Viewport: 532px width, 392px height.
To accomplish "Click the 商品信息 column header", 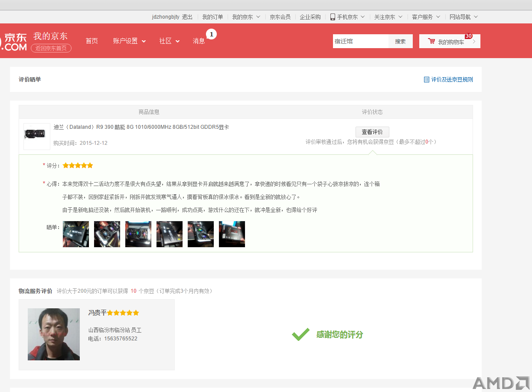I will [x=149, y=112].
